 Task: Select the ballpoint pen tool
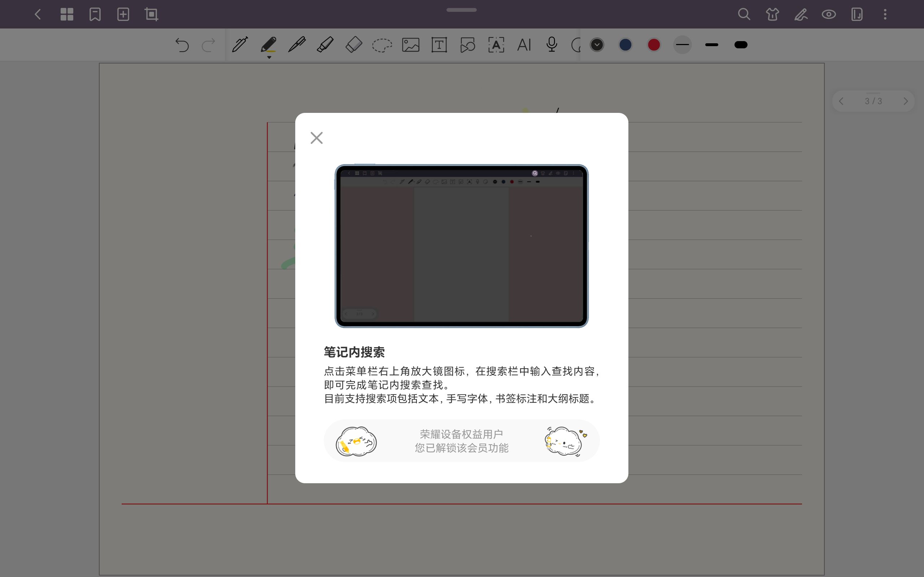297,45
